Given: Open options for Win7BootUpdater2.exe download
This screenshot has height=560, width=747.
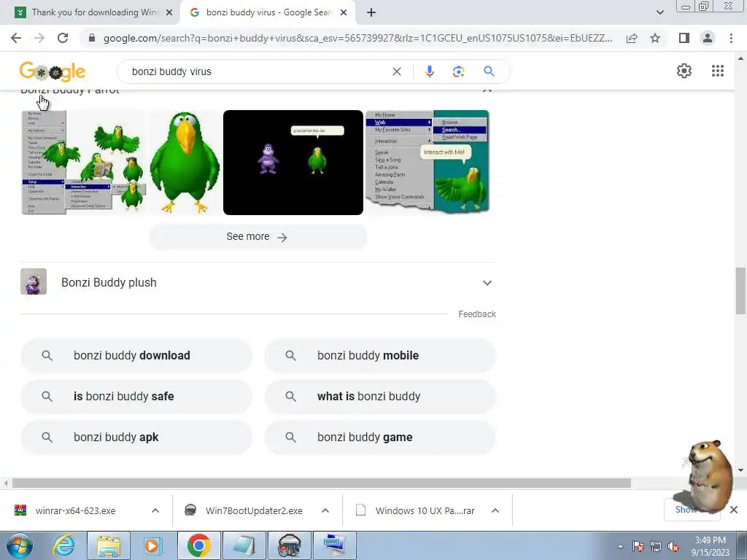Looking at the screenshot, I should tap(325, 510).
